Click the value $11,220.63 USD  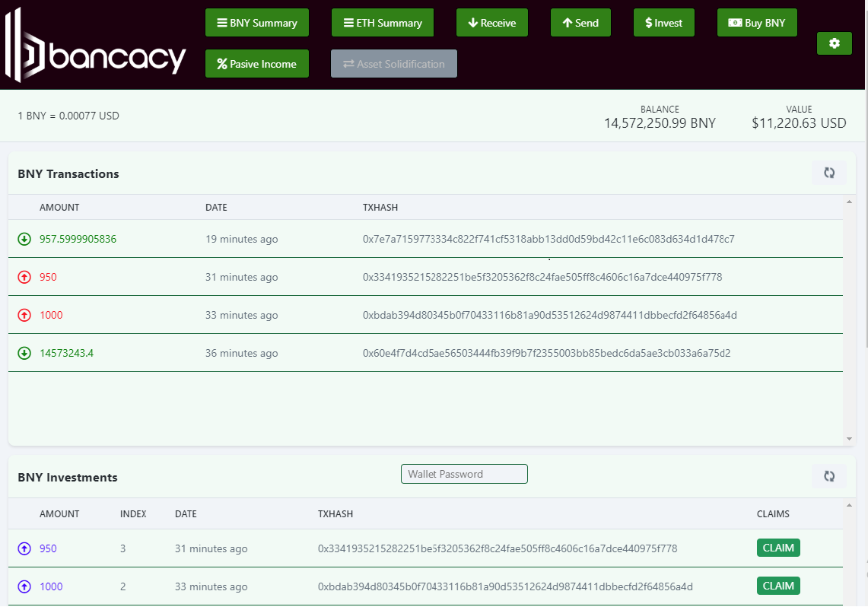(799, 122)
